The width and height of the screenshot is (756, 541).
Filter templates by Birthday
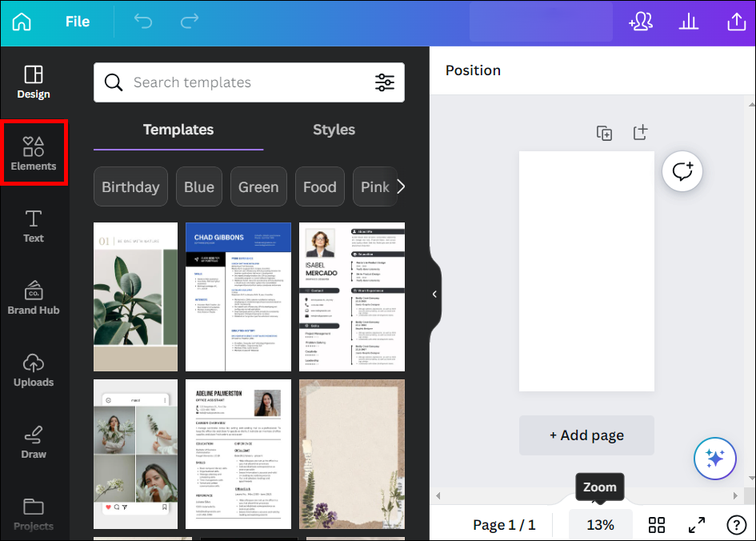pos(130,186)
